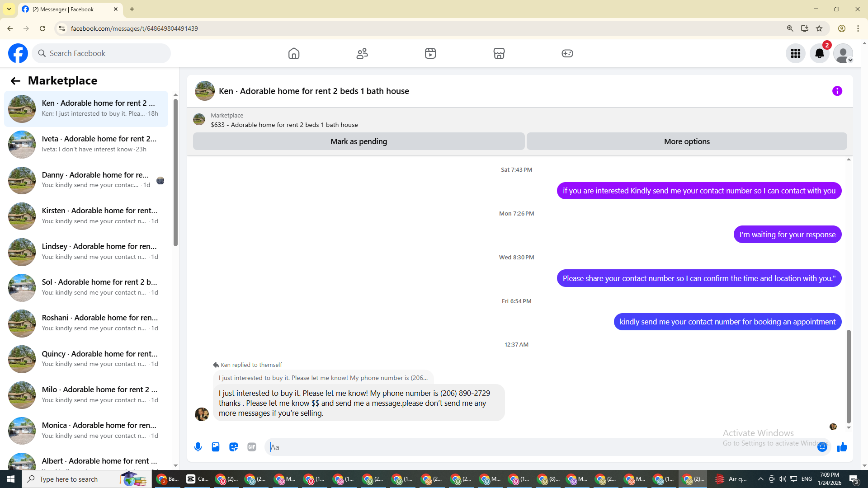Go to the Facebook Home tab
This screenshot has width=868, height=488.
[x=294, y=53]
